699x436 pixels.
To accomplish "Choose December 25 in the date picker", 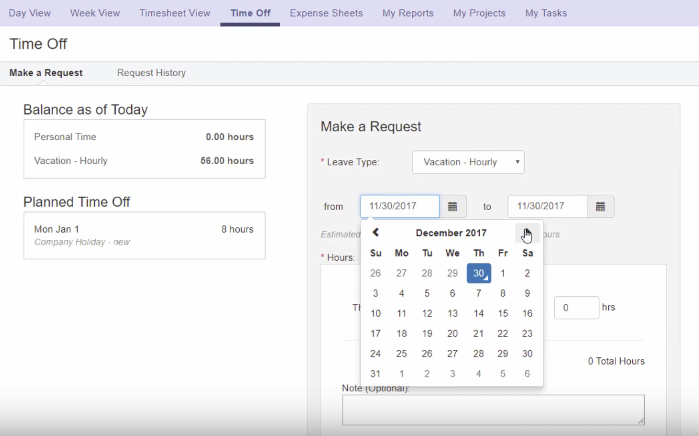I will [x=401, y=353].
